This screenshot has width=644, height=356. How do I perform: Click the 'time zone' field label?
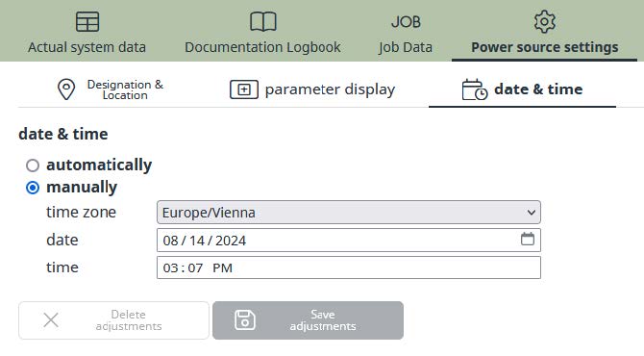point(81,212)
